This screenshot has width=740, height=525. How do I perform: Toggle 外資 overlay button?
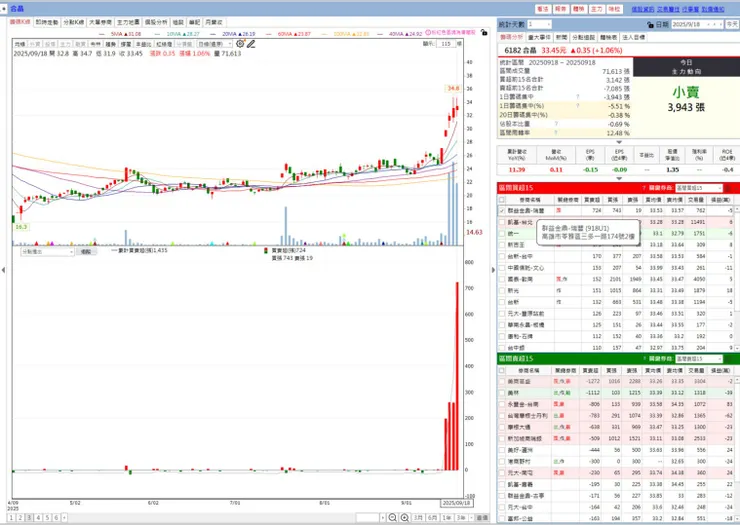point(35,44)
